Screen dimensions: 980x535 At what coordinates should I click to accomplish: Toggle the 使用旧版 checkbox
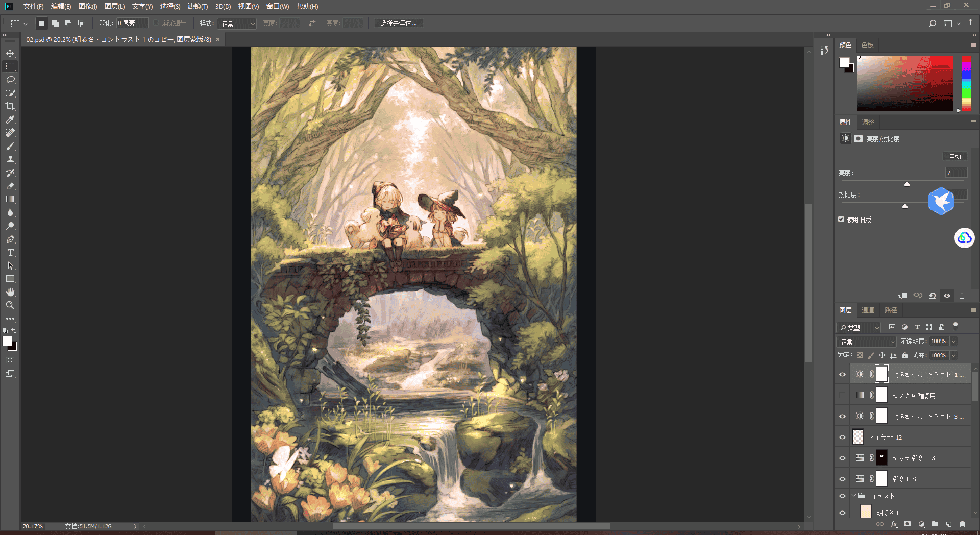click(x=841, y=219)
